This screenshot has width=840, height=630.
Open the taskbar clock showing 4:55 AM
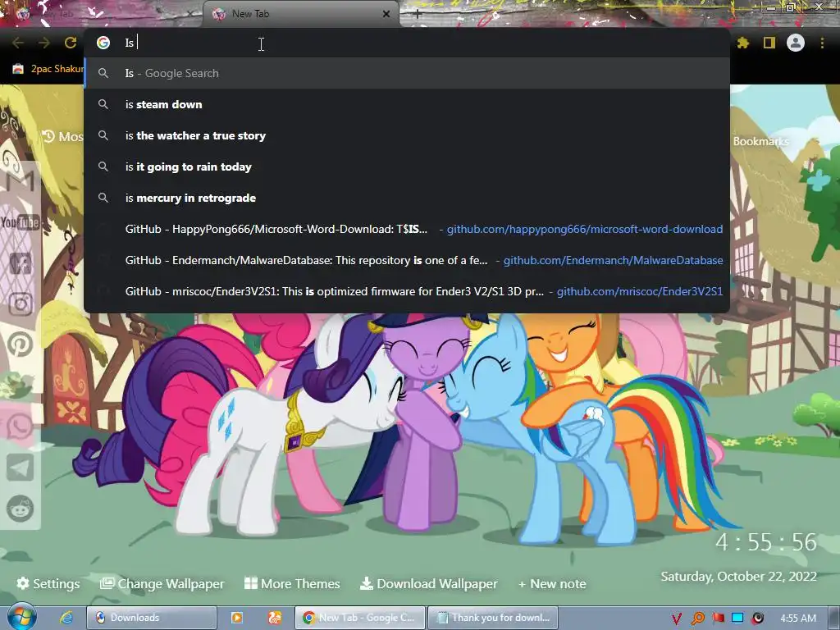click(798, 619)
